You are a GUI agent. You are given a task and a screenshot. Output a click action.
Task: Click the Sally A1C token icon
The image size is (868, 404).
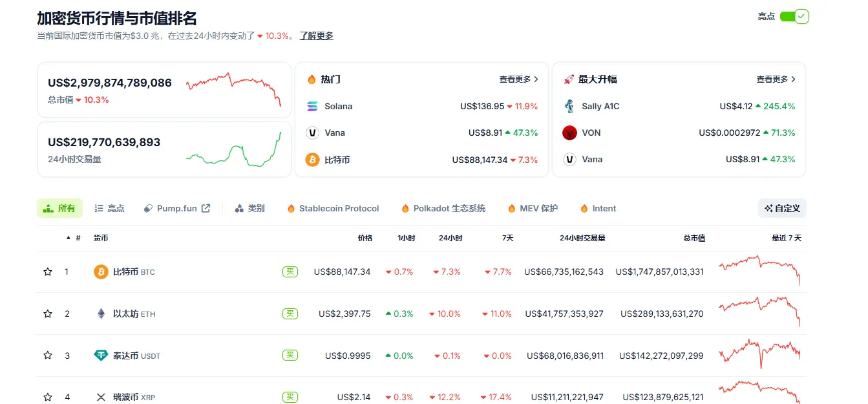coord(569,106)
